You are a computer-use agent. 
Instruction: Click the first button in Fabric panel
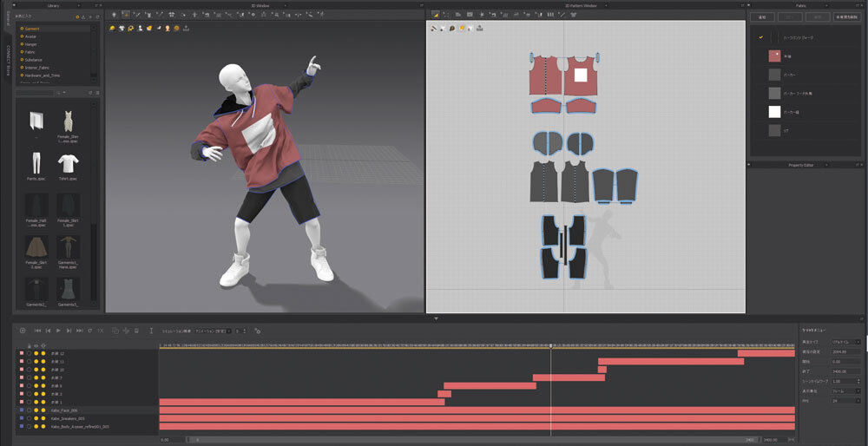pos(762,16)
